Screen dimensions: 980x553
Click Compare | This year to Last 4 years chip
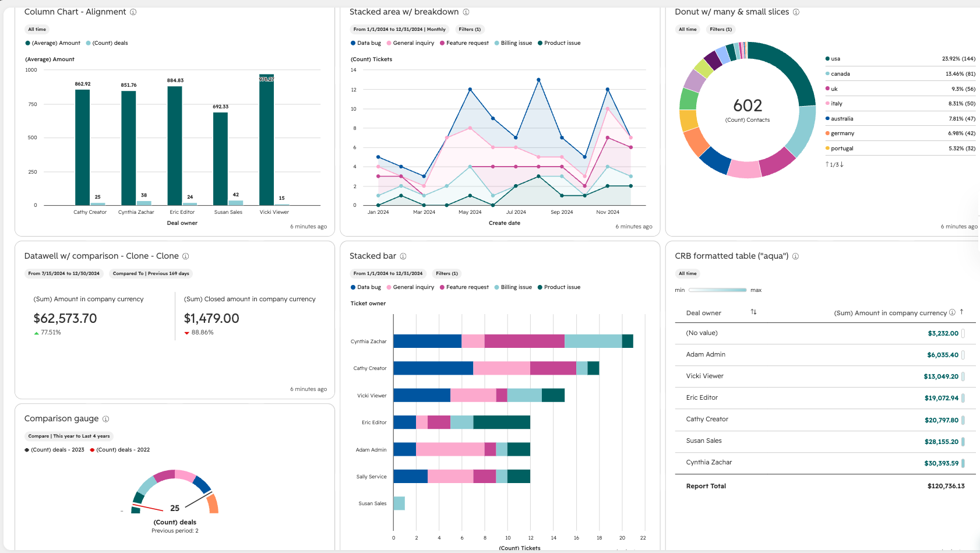pos(69,436)
